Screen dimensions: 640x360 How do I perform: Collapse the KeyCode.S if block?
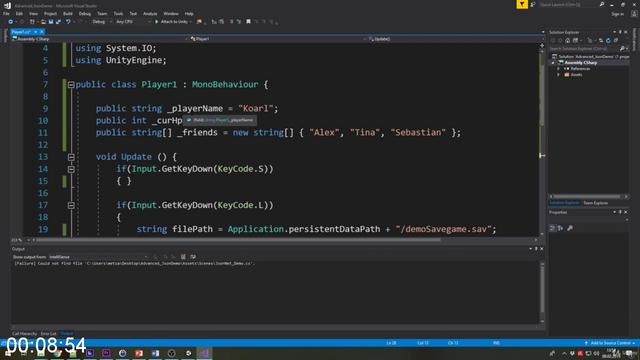[71, 169]
